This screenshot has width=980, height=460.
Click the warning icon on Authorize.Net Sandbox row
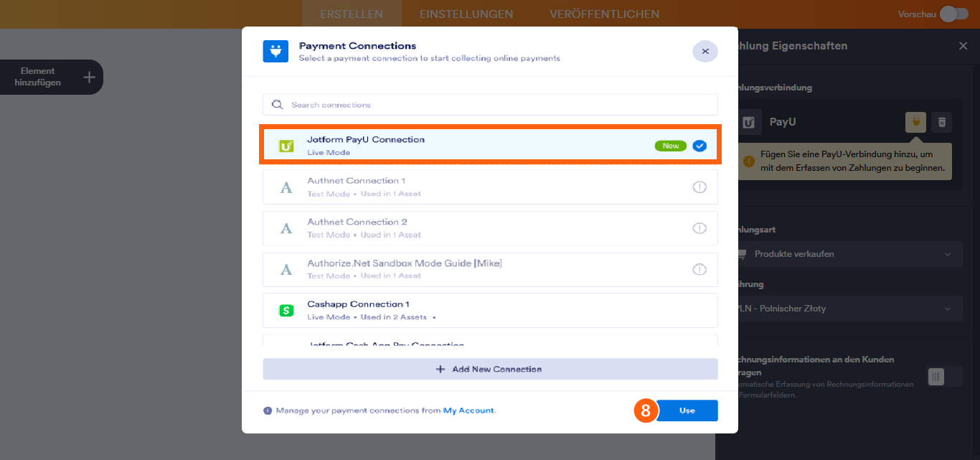point(699,270)
